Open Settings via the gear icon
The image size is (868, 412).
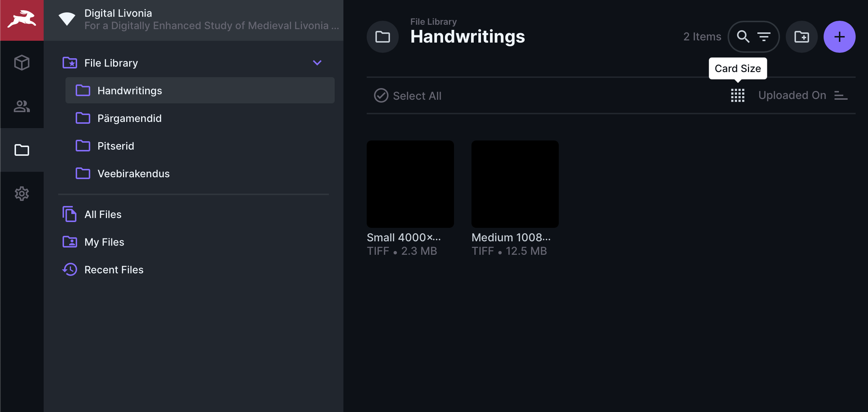(22, 194)
